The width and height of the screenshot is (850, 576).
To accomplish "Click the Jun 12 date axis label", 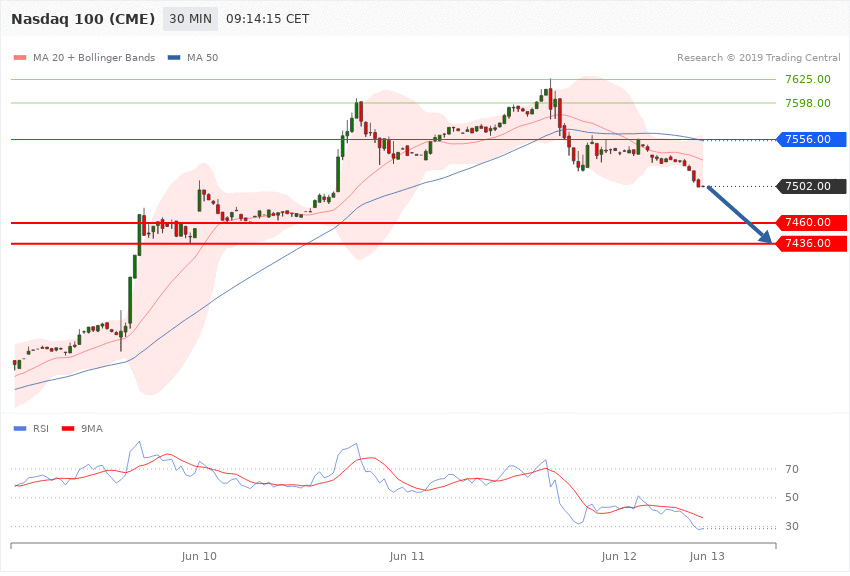I will 619,556.
